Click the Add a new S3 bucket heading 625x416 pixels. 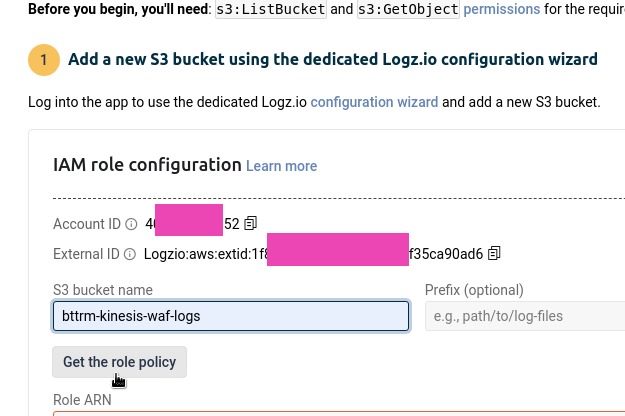pos(333,59)
